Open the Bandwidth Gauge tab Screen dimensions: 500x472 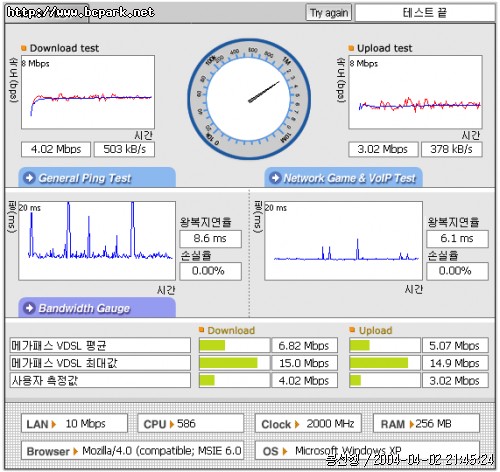(97, 307)
